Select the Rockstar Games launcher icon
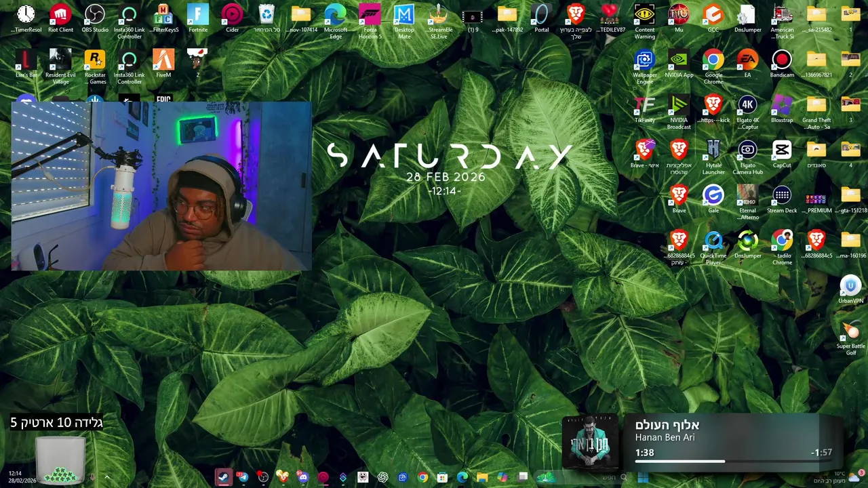Image resolution: width=868 pixels, height=488 pixels. 95,66
